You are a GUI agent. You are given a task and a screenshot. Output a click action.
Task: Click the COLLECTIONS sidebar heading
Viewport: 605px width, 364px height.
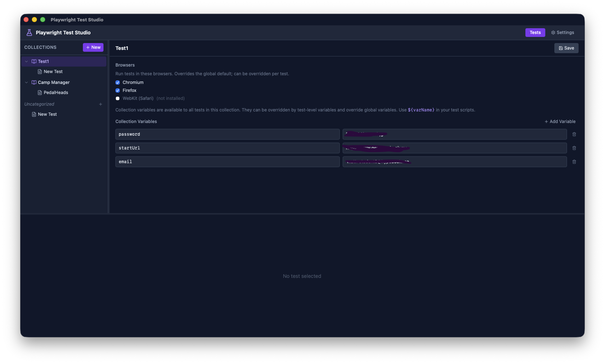[x=40, y=47]
